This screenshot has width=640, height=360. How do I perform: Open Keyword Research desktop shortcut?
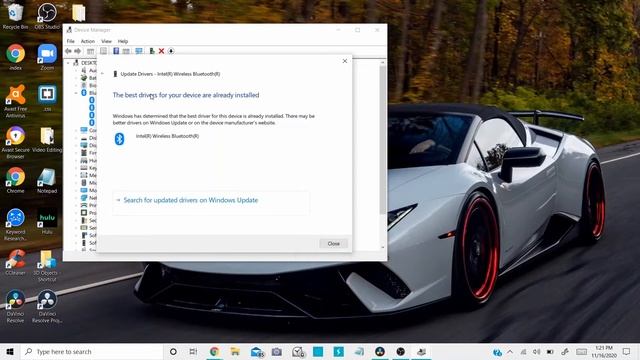pos(16,224)
